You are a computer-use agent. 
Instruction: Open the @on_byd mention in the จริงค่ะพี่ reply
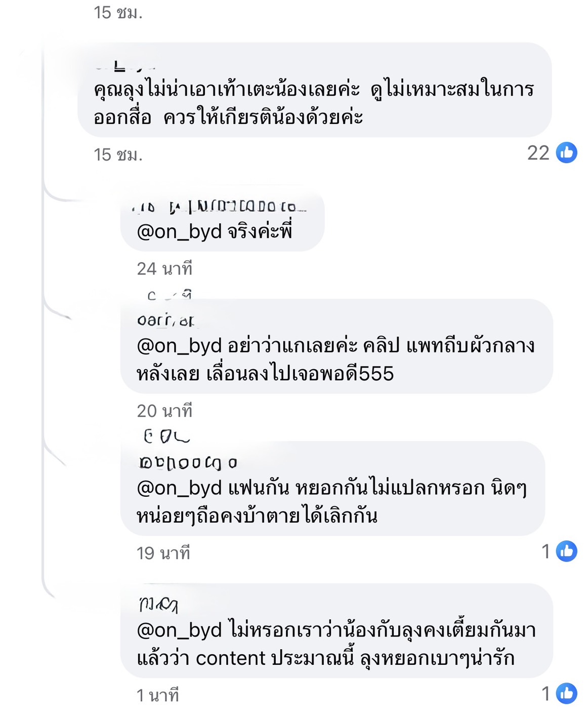tap(179, 232)
